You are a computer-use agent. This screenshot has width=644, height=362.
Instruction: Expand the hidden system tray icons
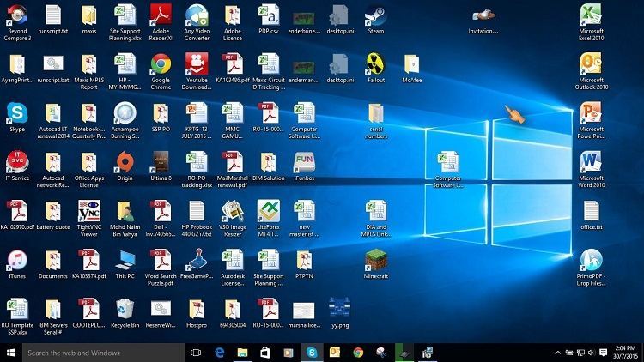[558, 353]
